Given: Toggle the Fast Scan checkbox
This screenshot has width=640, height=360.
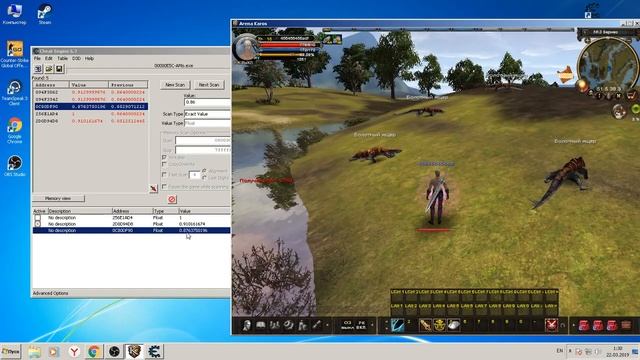Looking at the screenshot, I should pos(164,175).
